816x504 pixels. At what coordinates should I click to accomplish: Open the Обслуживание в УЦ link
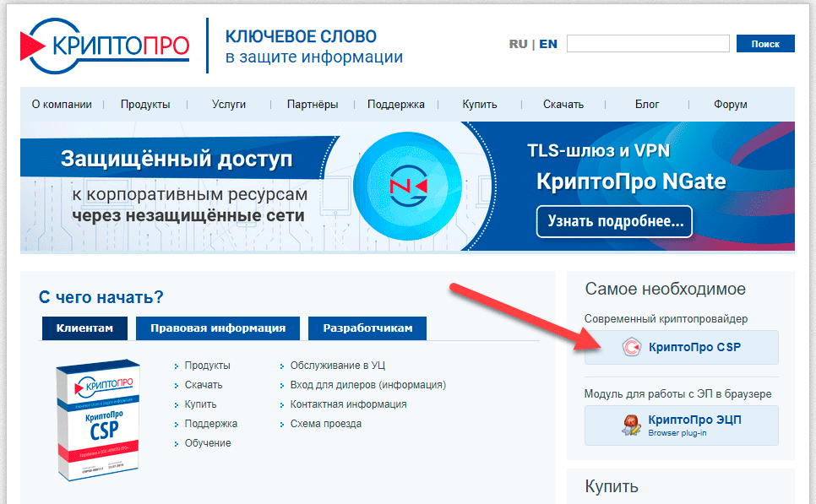coord(338,366)
